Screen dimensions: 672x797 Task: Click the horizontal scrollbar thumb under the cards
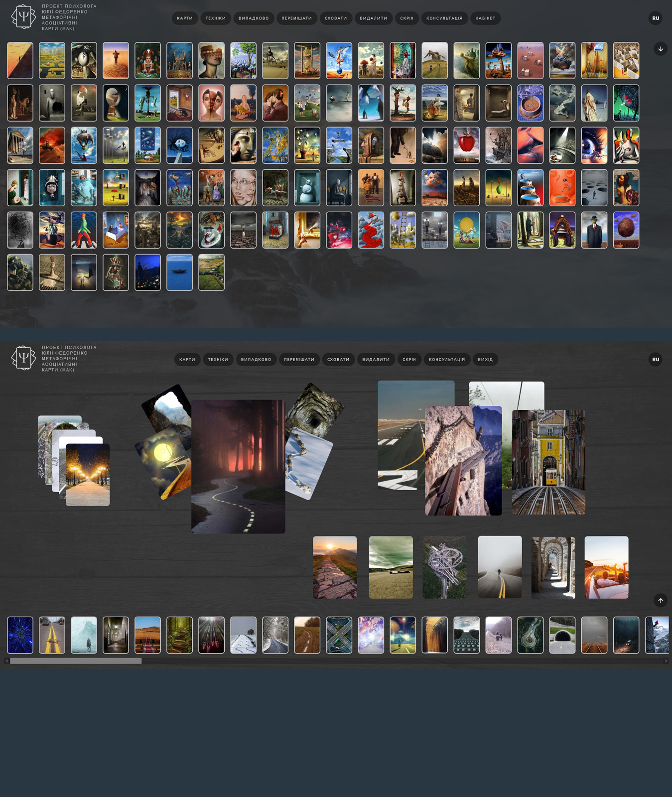coord(76,661)
